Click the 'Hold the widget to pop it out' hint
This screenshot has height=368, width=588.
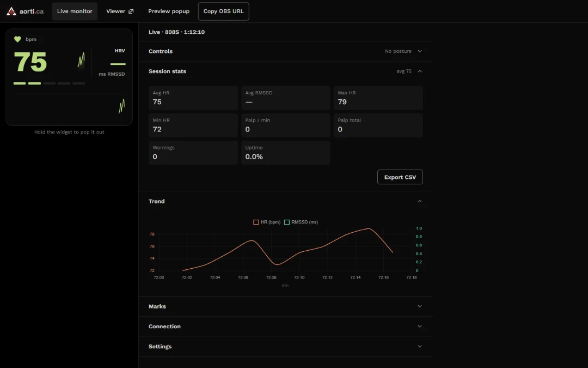point(69,132)
